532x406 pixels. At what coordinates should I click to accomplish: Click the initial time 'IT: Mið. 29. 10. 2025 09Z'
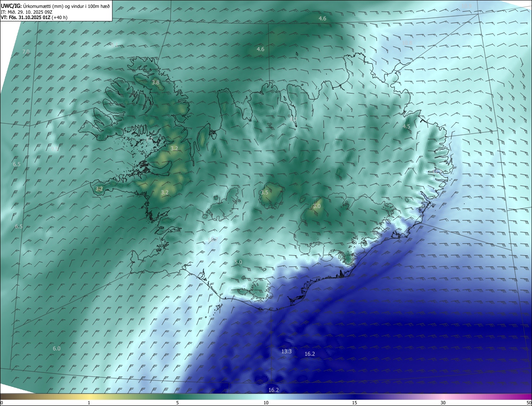(27, 12)
